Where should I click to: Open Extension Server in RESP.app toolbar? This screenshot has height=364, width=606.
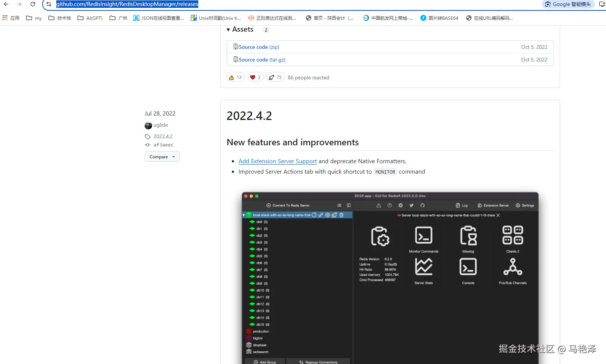pos(493,205)
